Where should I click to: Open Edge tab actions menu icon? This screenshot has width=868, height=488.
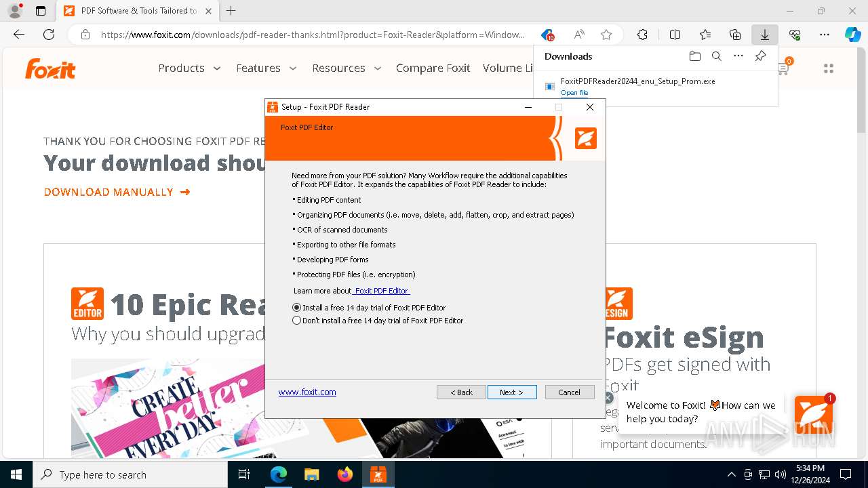(x=41, y=11)
